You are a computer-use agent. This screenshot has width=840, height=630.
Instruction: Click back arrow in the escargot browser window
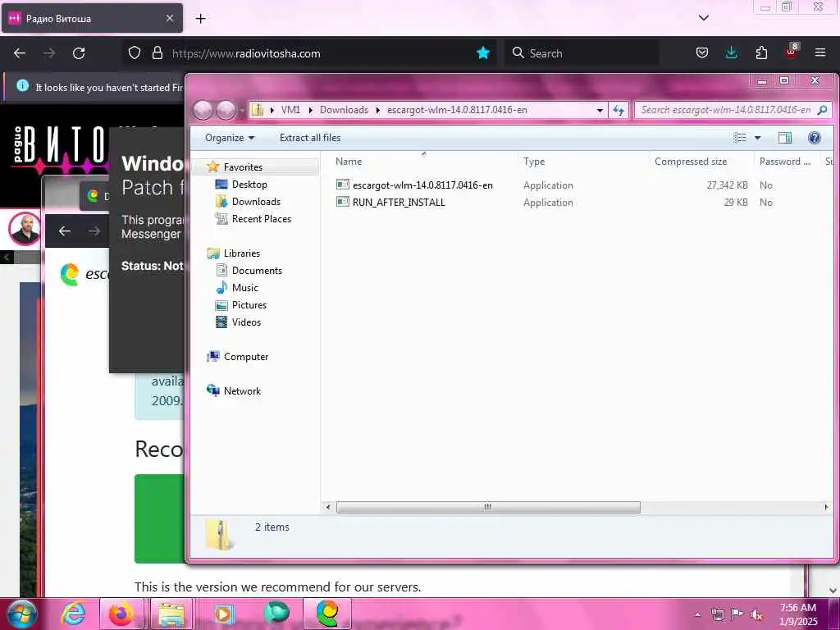tap(64, 231)
